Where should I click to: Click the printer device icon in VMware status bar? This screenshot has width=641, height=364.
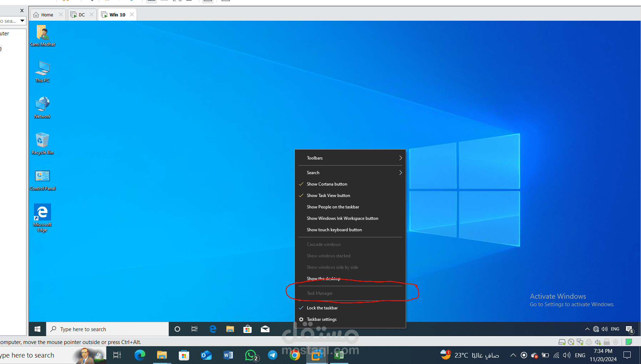[x=589, y=342]
